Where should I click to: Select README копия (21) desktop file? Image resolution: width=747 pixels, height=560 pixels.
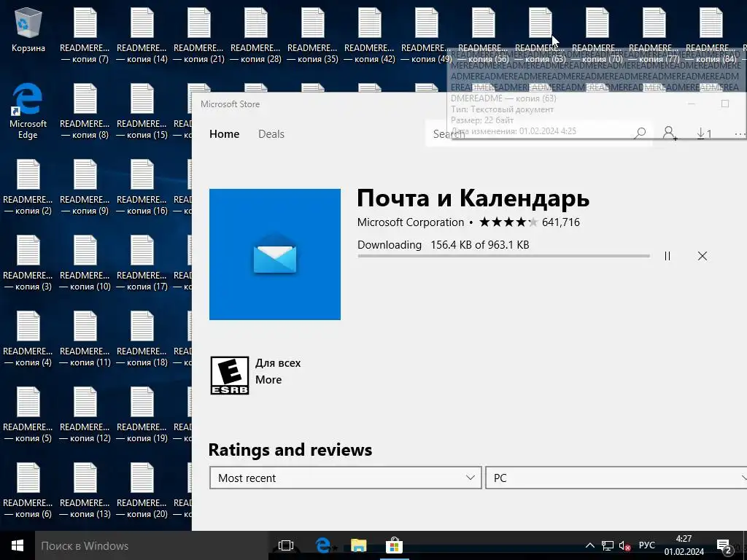coord(198,35)
